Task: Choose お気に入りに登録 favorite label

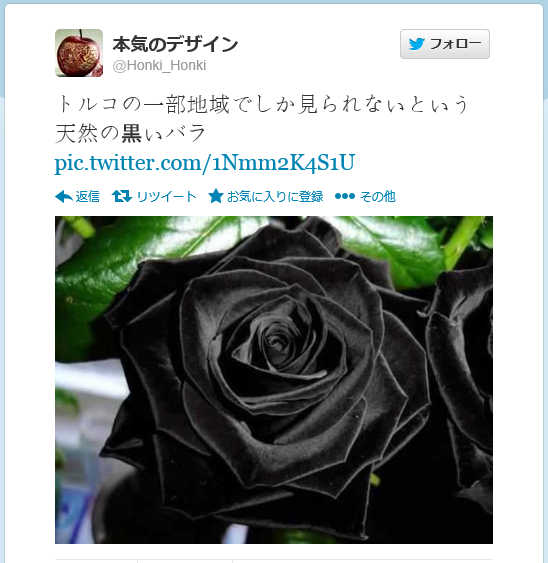Action: (x=275, y=196)
